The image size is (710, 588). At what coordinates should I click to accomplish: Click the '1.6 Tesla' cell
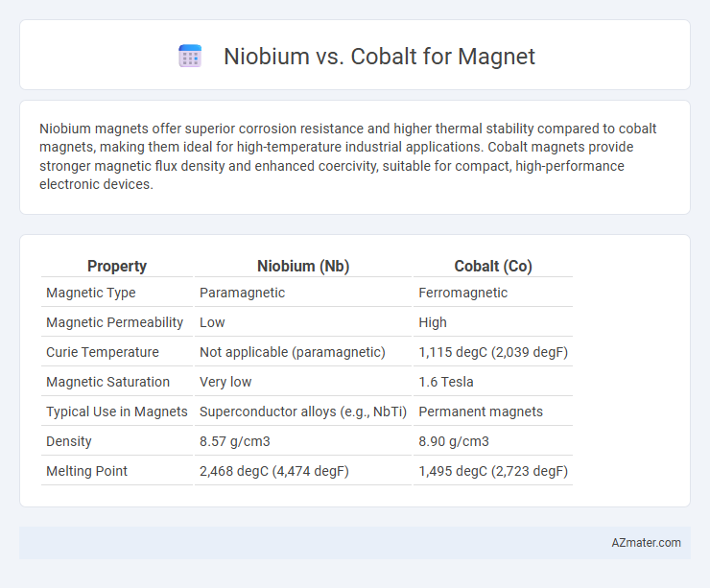(446, 382)
